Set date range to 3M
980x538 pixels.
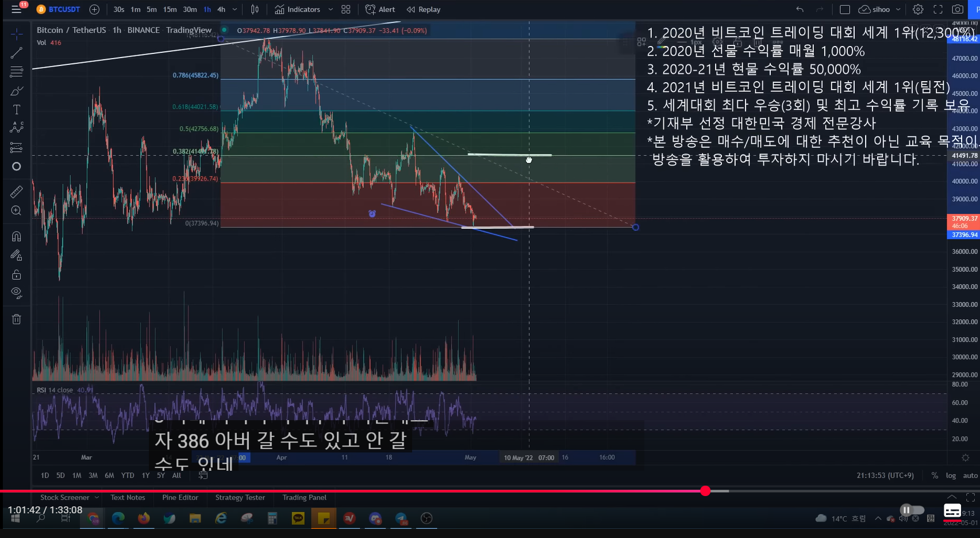(93, 475)
